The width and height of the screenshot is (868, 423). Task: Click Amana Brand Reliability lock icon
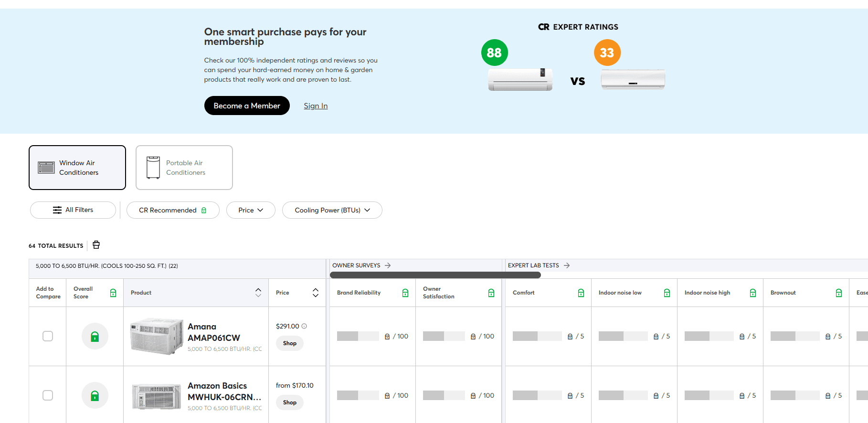point(387,337)
